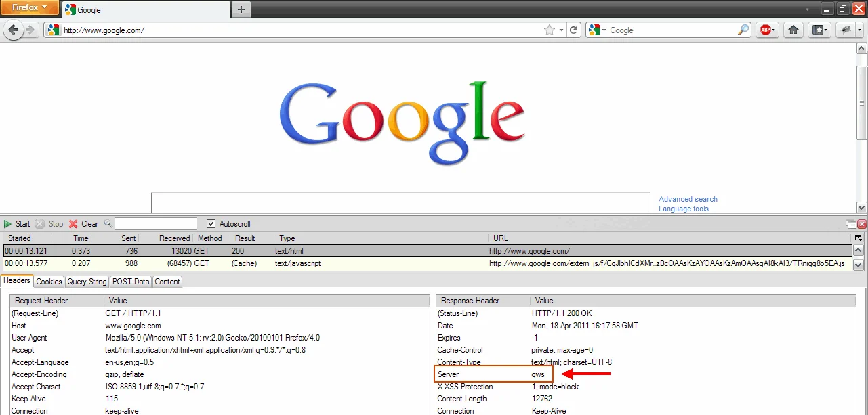Reload the page with the refresh icon
The image size is (868, 415).
click(x=574, y=30)
